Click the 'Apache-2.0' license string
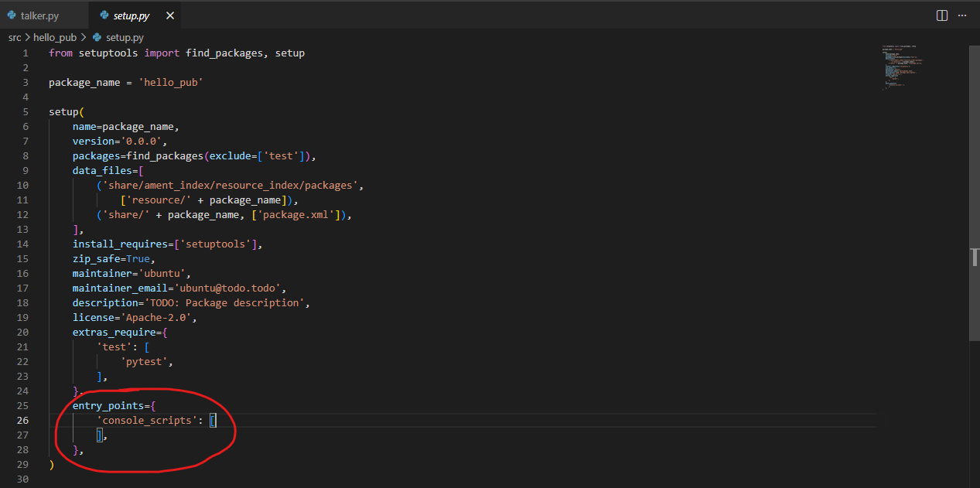 155,318
